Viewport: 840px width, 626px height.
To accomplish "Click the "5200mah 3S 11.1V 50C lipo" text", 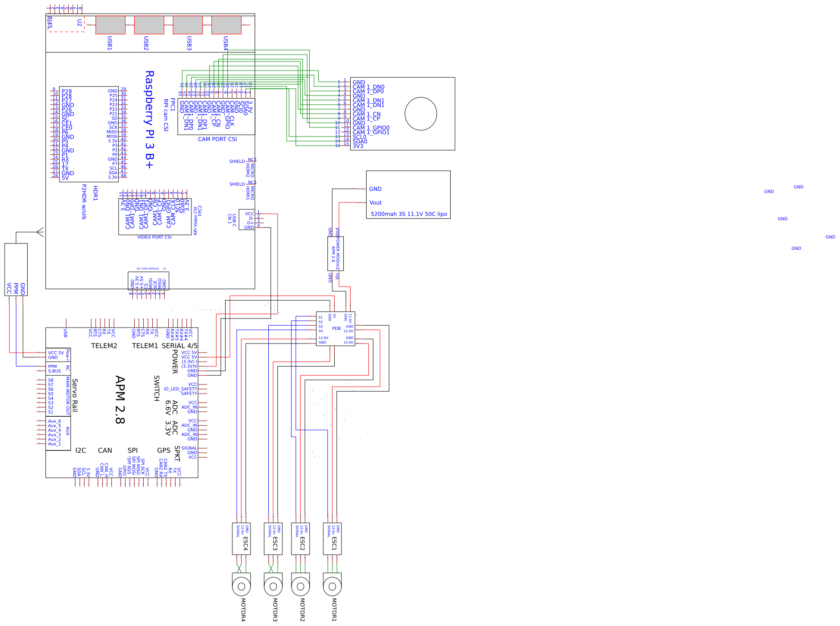I will [409, 214].
